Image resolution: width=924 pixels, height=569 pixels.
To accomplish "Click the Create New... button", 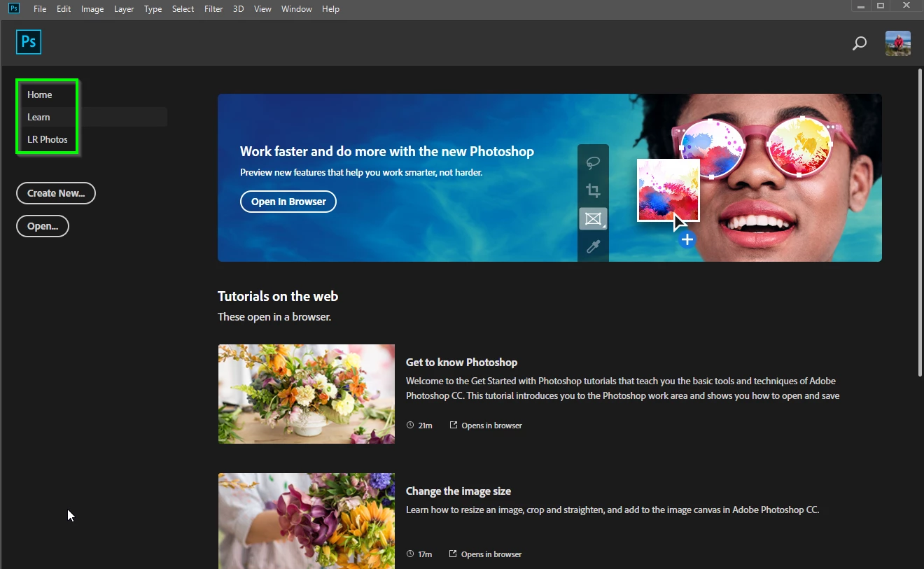I will [x=56, y=193].
